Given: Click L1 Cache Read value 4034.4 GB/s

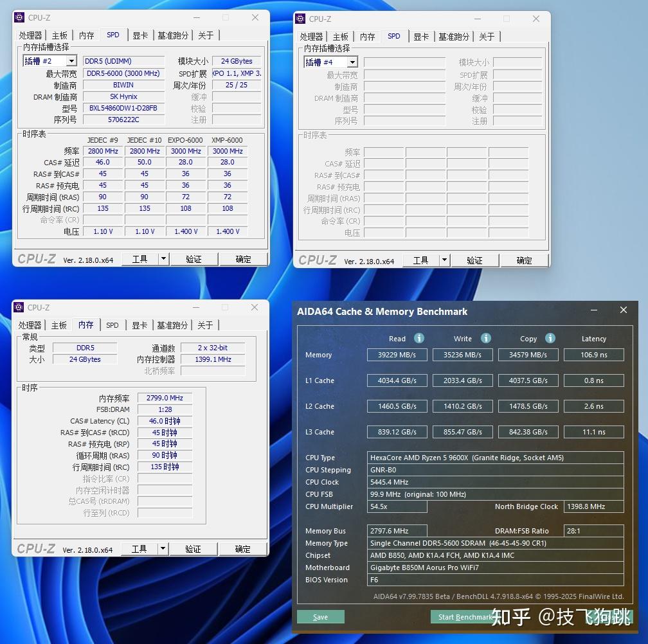Looking at the screenshot, I should tap(397, 380).
